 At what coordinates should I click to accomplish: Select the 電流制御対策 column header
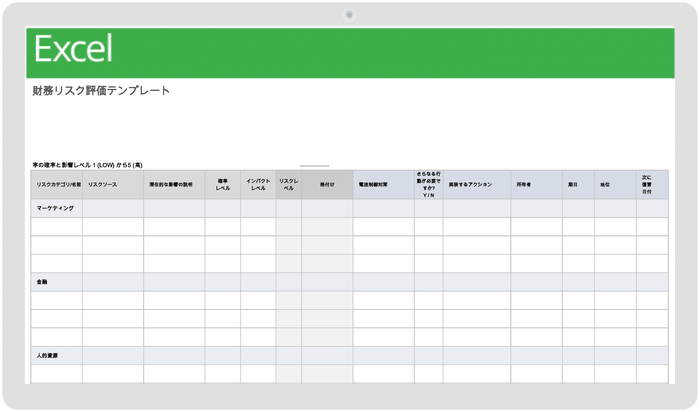pos(383,184)
